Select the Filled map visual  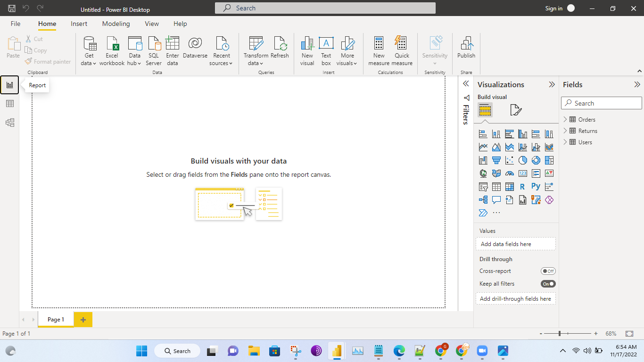click(496, 173)
